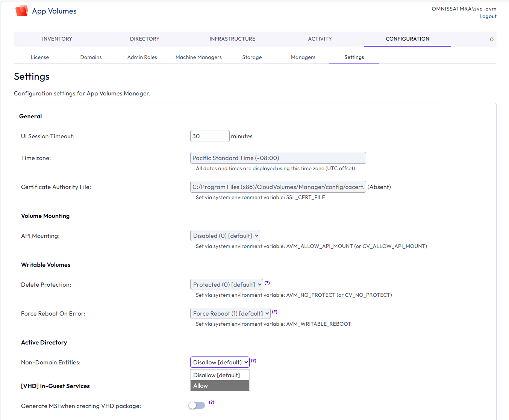This screenshot has height=420, width=509.
Task: Click the time zone UTC offset note
Action: coord(276,168)
